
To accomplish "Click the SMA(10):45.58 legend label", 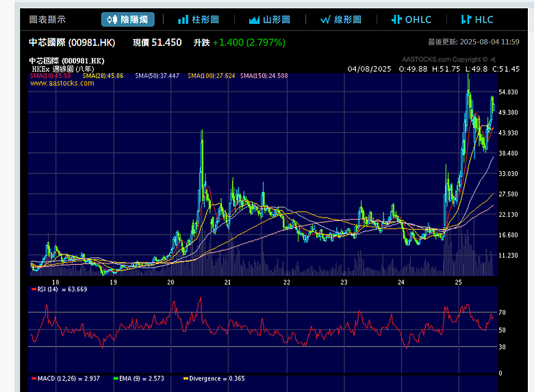I will (51, 76).
